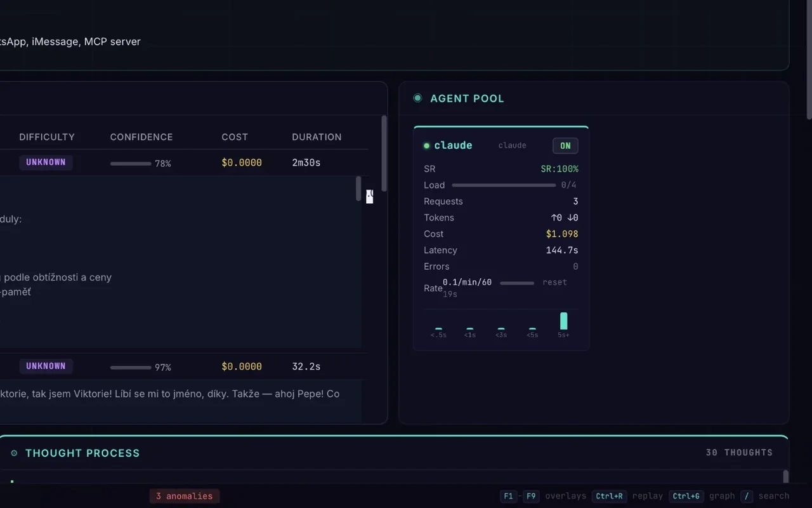Viewport: 812px width, 508px height.
Task: Click the Thought Process gear icon
Action: click(x=14, y=453)
